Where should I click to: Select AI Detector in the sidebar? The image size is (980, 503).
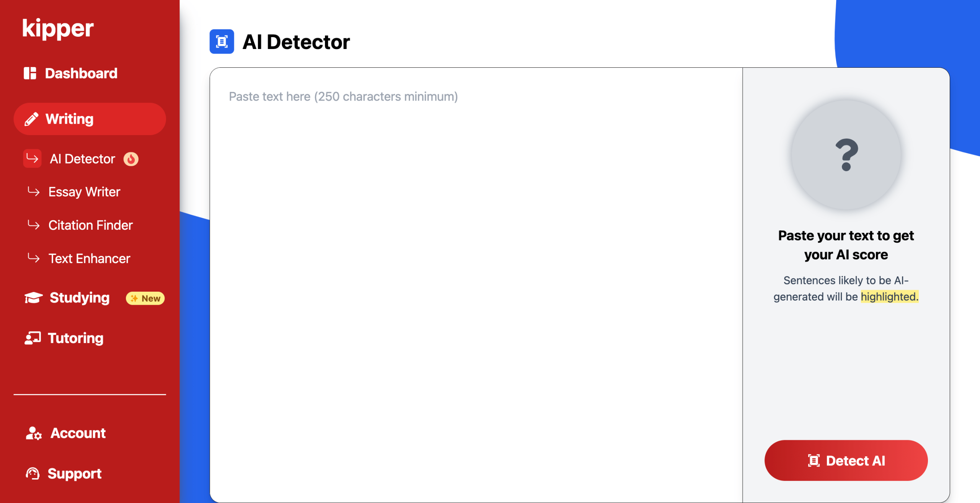82,159
